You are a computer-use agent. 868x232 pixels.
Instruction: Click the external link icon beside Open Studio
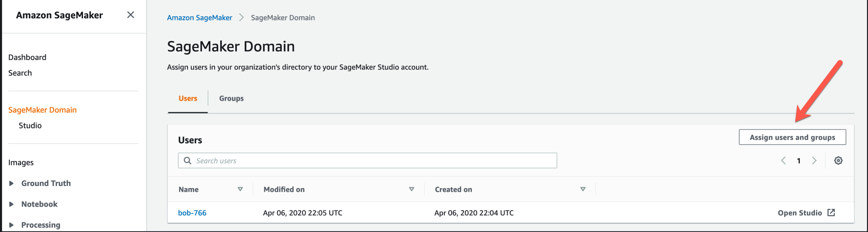coord(831,212)
